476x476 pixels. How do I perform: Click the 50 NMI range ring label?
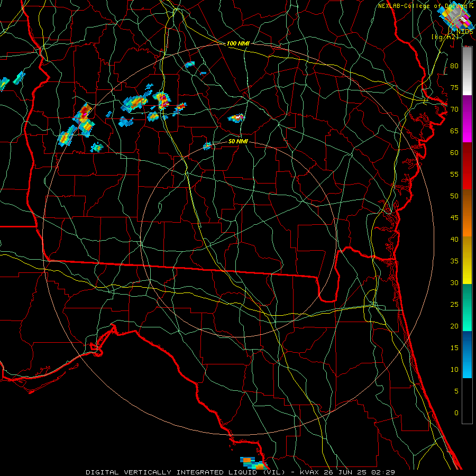click(x=238, y=141)
